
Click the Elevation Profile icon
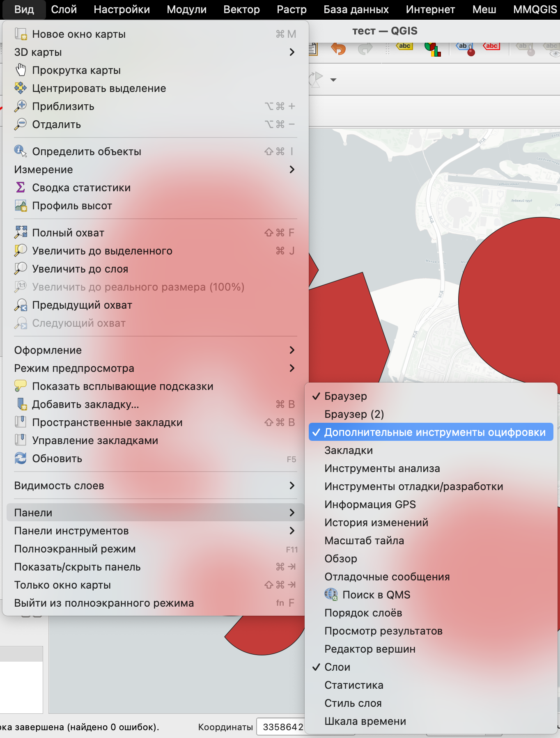click(21, 206)
